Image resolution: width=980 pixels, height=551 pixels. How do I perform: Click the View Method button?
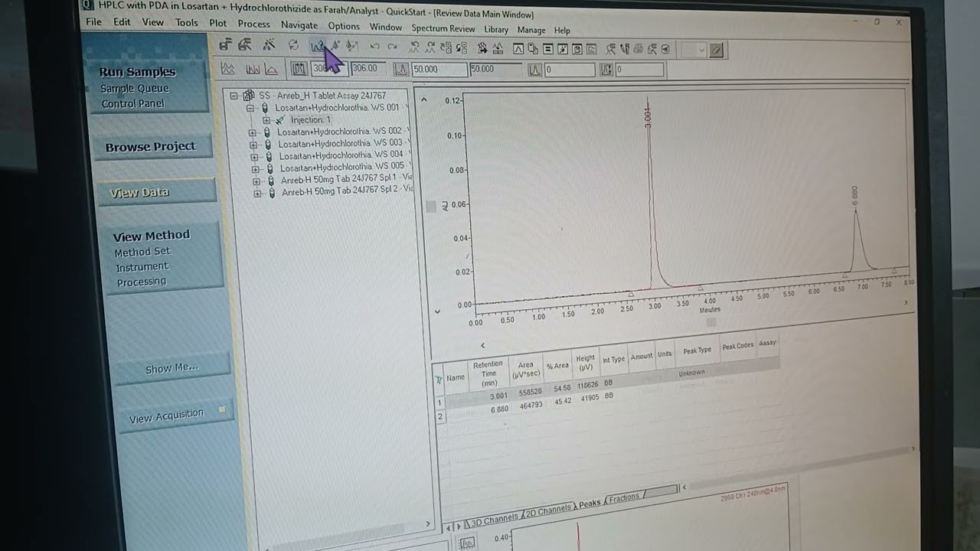[152, 236]
